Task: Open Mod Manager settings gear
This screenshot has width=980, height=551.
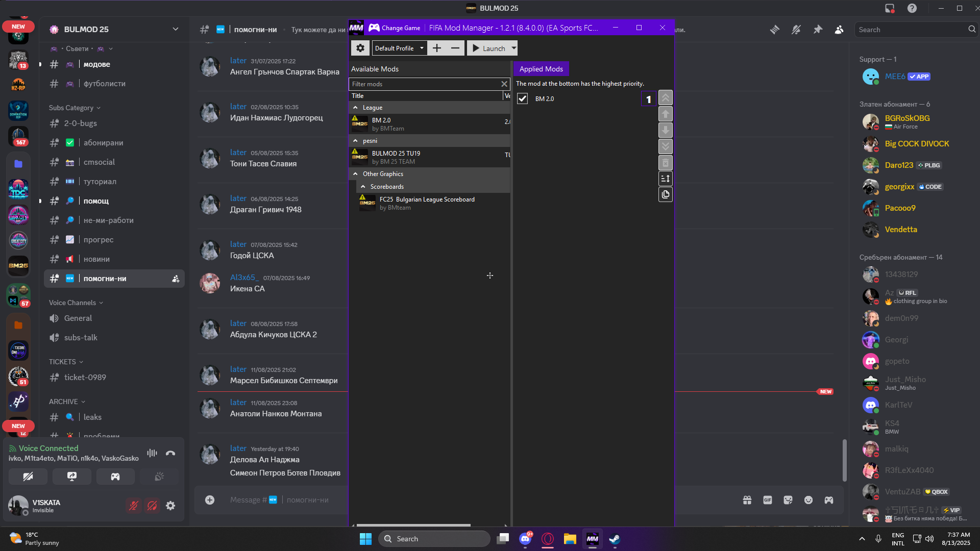Action: [x=360, y=48]
